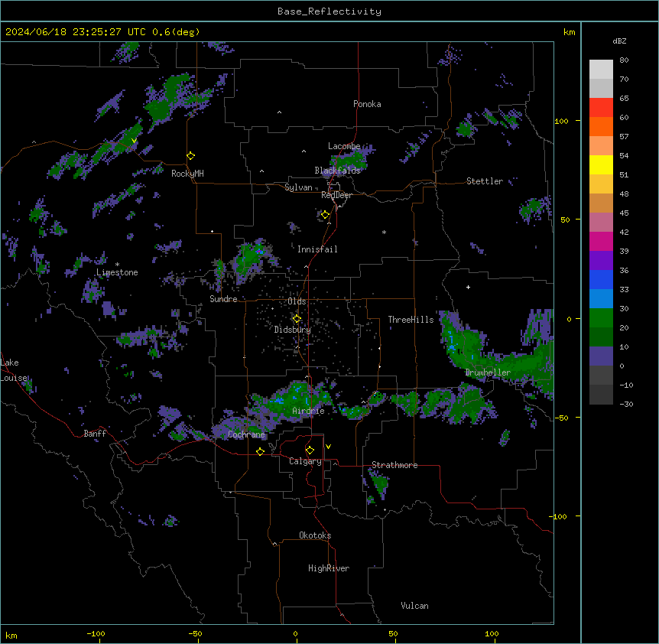Screen dimensions: 659x644
Task: Click the yellow V marker northwest of RockyMH
Action: pos(134,141)
